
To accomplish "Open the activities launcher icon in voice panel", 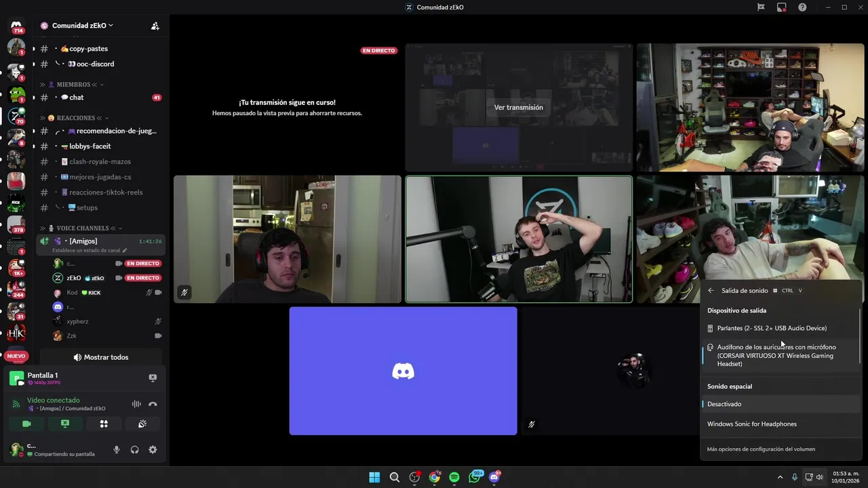I will [x=104, y=424].
